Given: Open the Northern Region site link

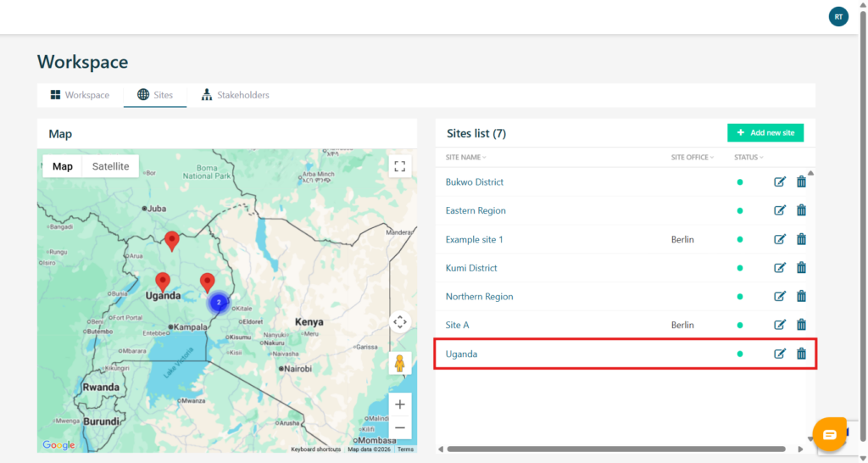Looking at the screenshot, I should 479,297.
